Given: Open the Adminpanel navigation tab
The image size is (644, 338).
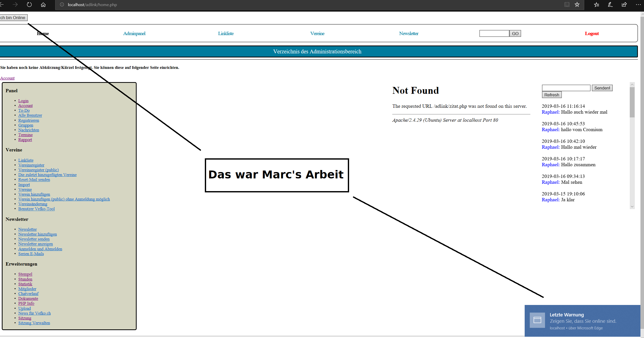Looking at the screenshot, I should [x=134, y=34].
